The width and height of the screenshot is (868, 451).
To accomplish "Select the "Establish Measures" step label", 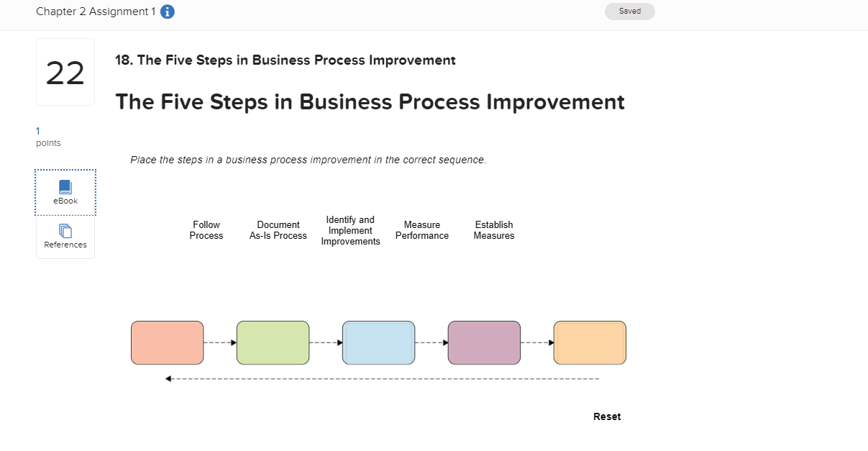I will coord(493,229).
